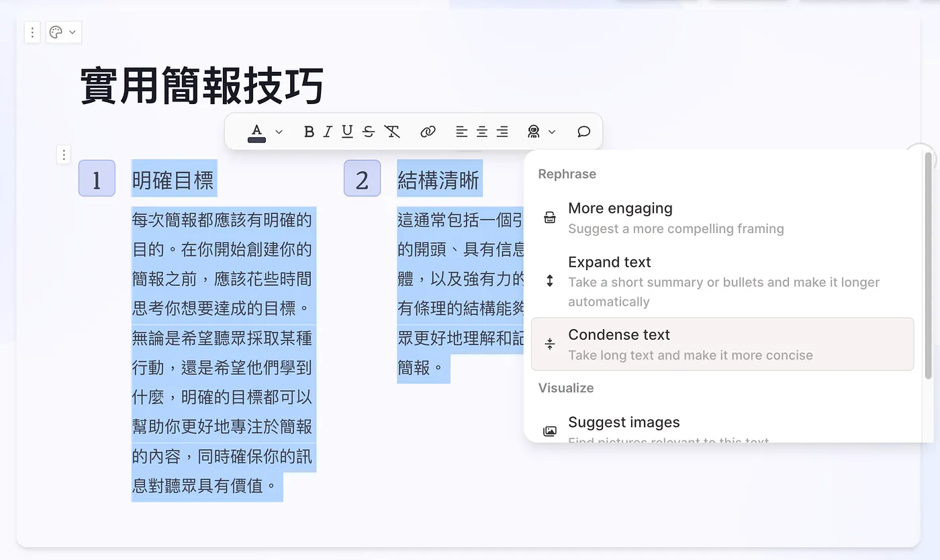940x560 pixels.
Task: Click the Visualize section label
Action: point(566,388)
